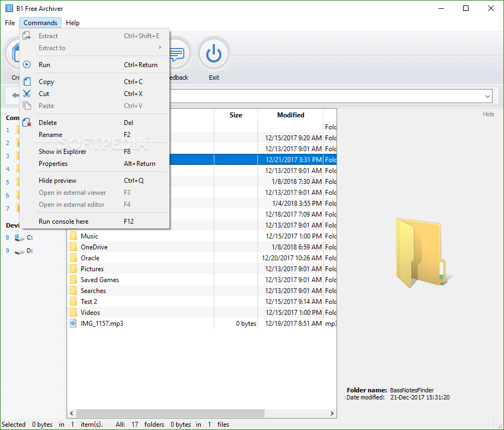Click the scroll left arrow of horizontal scrollbar

(x=71, y=413)
